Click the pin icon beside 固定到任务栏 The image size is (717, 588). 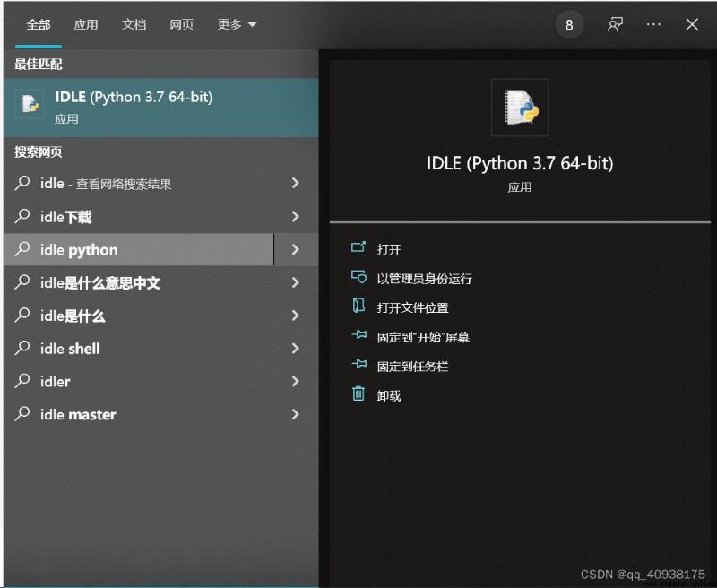(359, 364)
